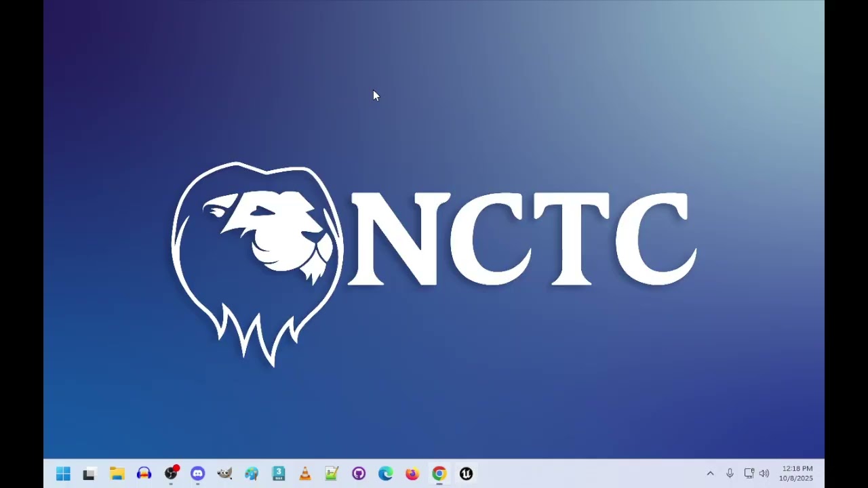Viewport: 868px width, 488px height.
Task: Open Audacity from the taskbar
Action: pyautogui.click(x=144, y=474)
